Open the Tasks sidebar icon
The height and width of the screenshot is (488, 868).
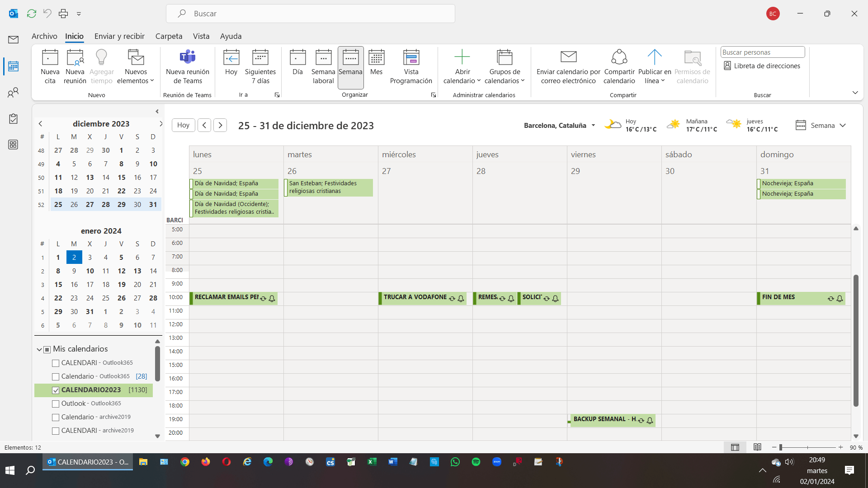click(13, 119)
